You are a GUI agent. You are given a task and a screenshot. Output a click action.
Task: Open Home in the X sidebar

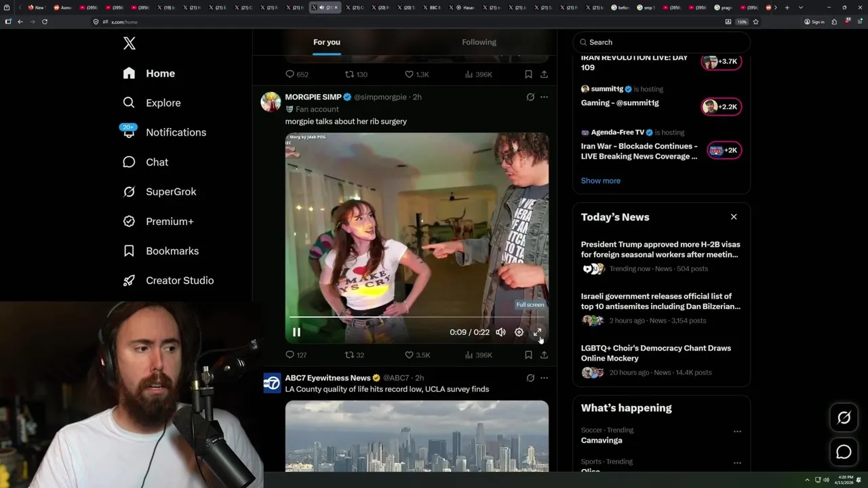[149, 73]
